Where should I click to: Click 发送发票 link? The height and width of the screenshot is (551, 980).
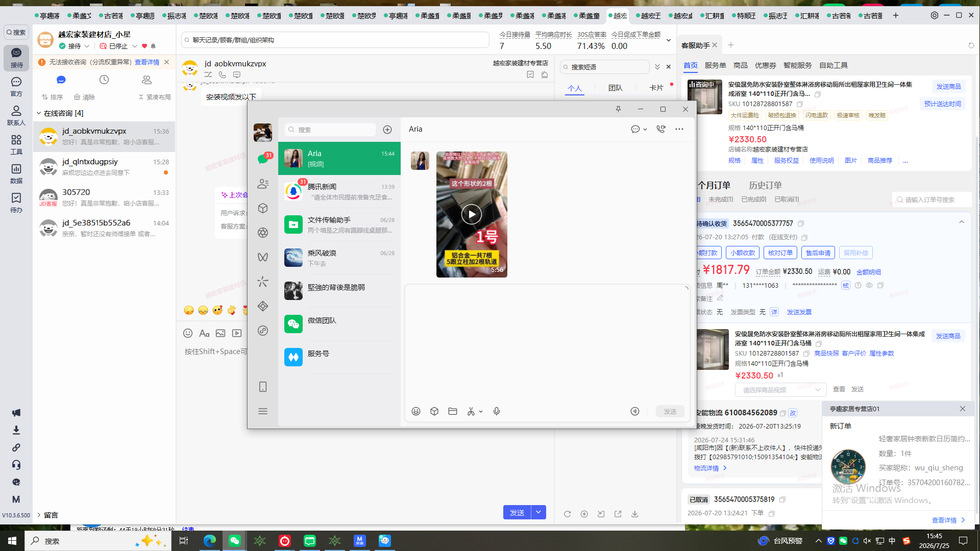[x=799, y=312]
